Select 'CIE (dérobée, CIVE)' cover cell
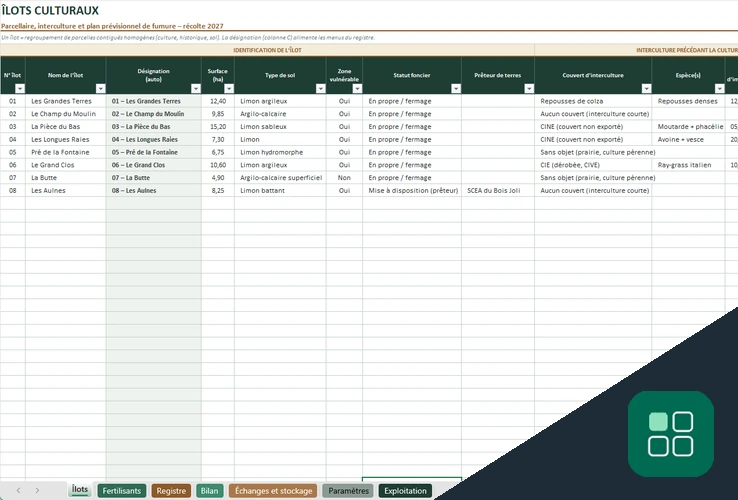The width and height of the screenshot is (738, 500). click(x=593, y=165)
